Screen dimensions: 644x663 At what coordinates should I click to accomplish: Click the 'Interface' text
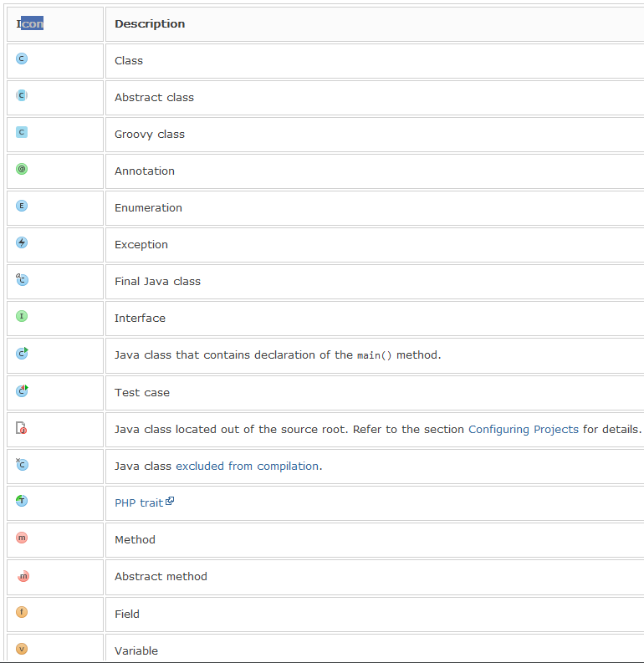pos(140,318)
